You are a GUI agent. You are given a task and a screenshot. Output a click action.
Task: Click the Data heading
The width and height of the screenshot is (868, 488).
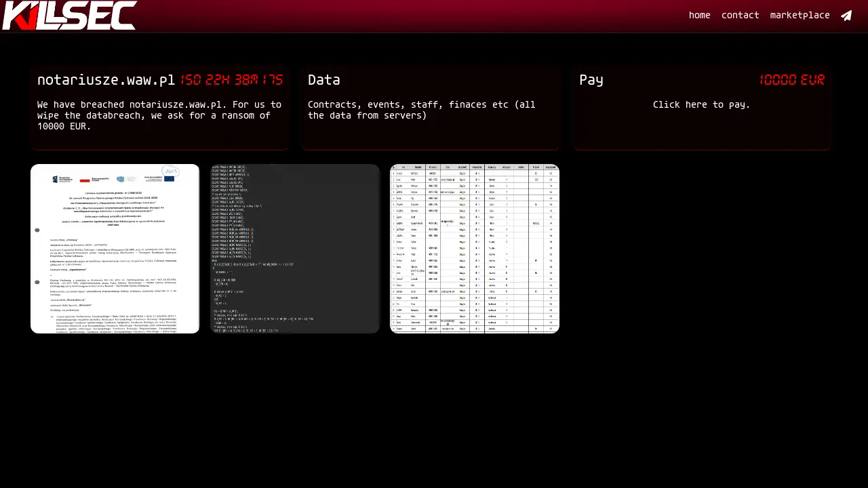tap(323, 80)
